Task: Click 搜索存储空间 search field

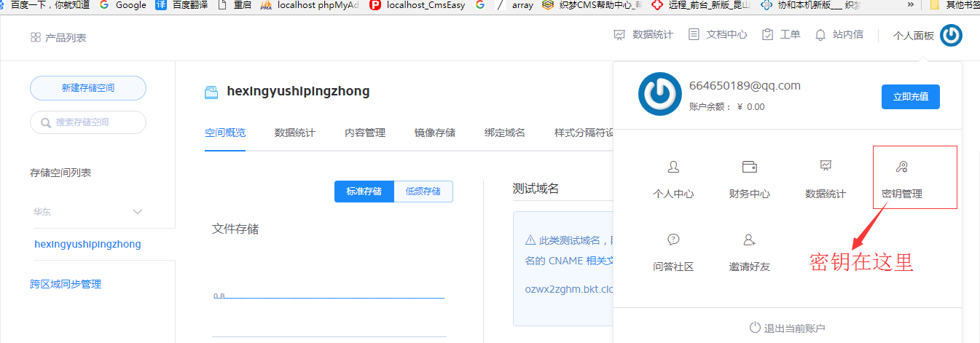Action: point(88,122)
